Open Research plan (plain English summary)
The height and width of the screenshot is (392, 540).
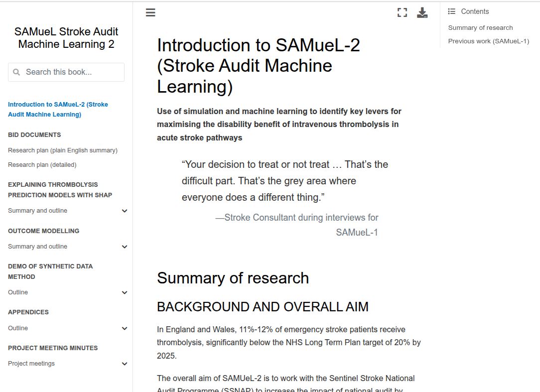click(63, 150)
